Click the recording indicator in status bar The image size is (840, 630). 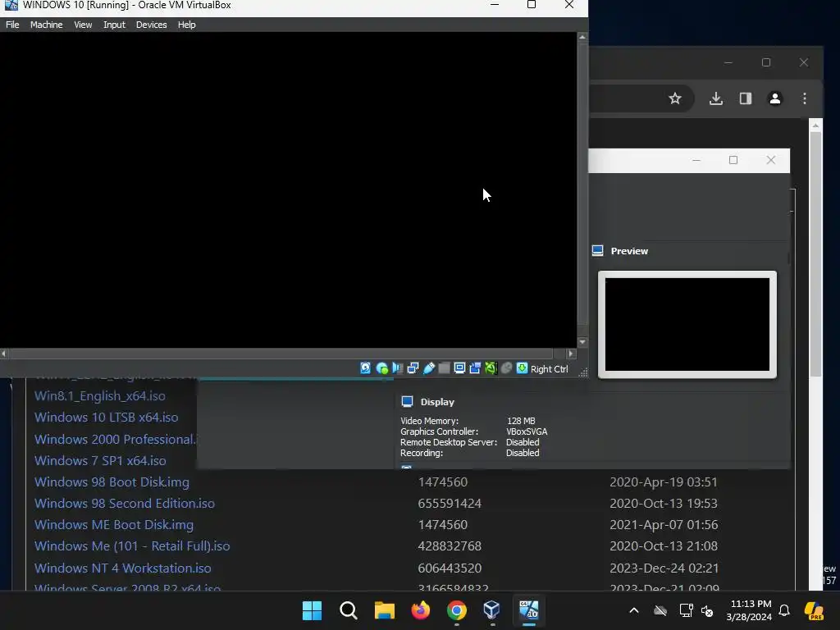[475, 368]
